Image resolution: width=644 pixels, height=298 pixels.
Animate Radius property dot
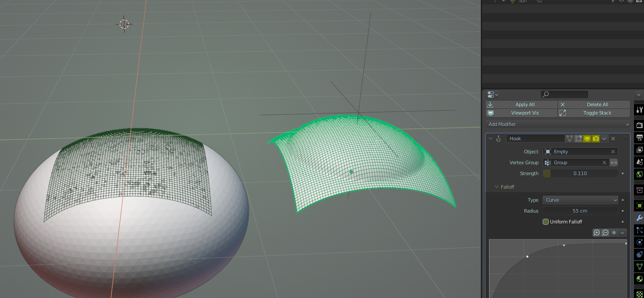623,211
